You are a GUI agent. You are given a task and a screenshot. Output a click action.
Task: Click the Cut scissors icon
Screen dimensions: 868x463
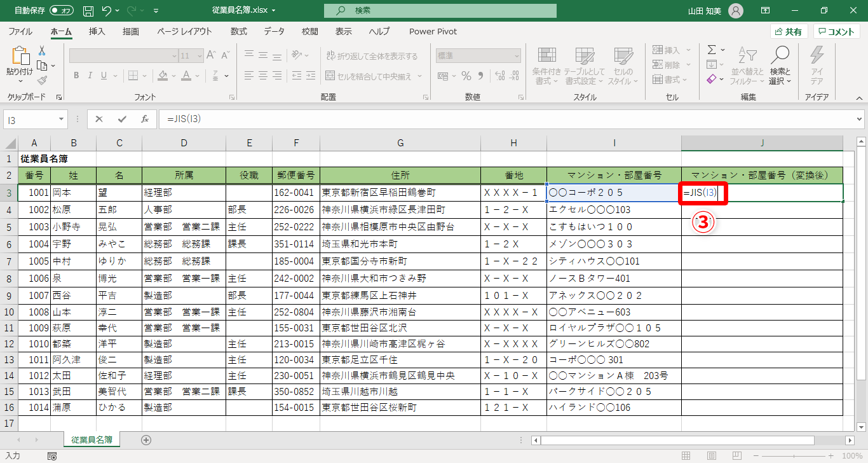pos(42,50)
